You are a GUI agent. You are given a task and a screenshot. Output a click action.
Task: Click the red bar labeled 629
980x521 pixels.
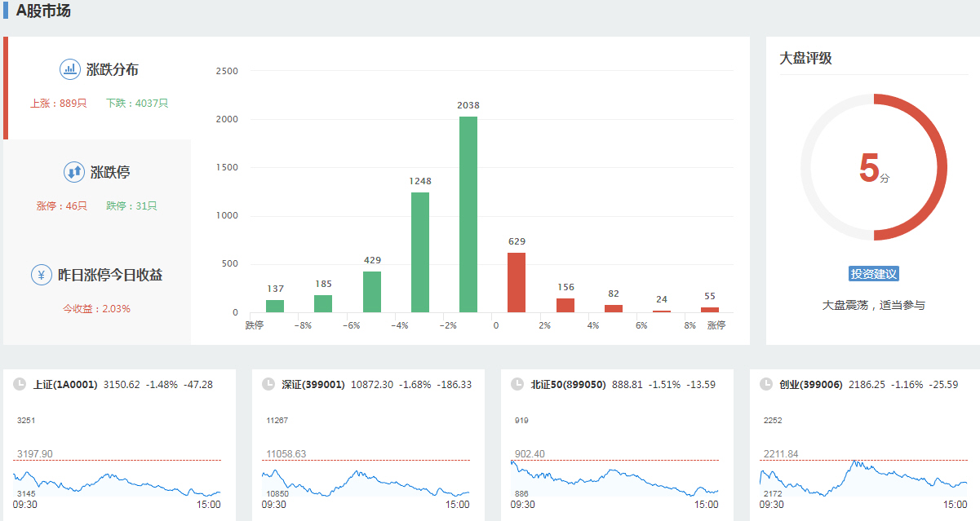(517, 282)
